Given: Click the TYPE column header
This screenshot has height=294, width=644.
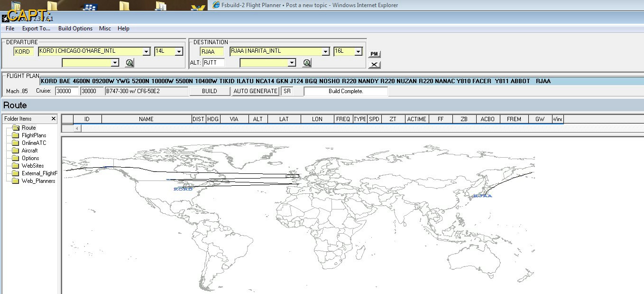Looking at the screenshot, I should pyautogui.click(x=360, y=119).
